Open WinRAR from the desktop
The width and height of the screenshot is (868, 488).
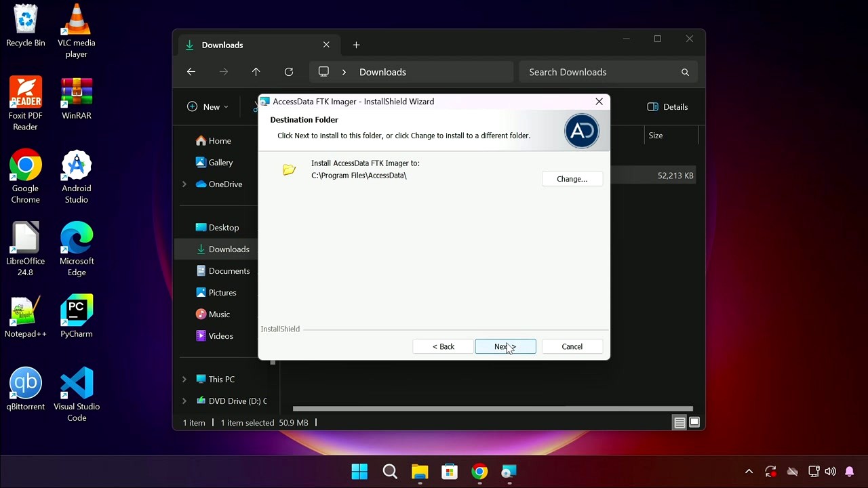coord(76,94)
